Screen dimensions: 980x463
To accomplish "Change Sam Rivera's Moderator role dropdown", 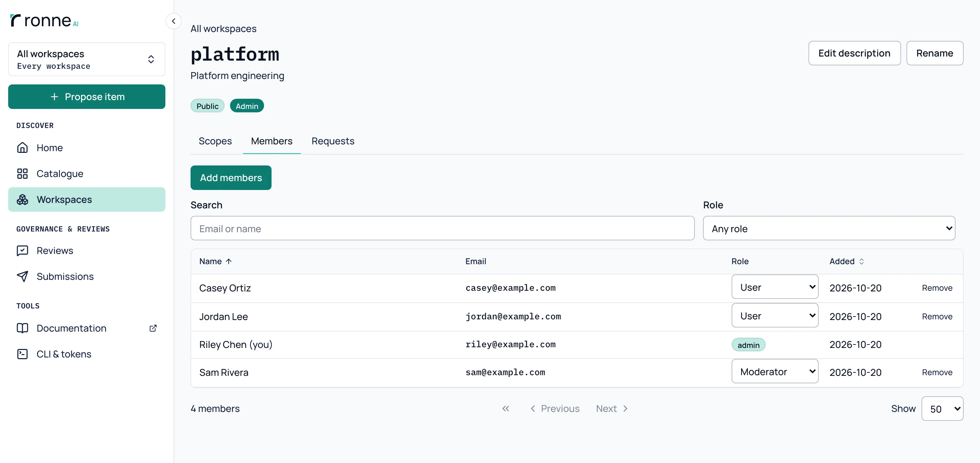I will [x=774, y=372].
